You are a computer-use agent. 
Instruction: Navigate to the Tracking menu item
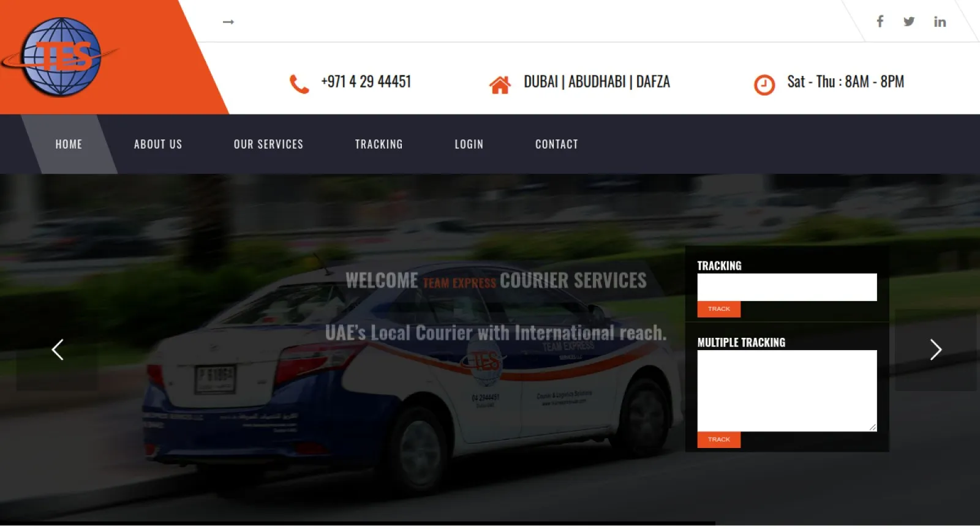379,144
